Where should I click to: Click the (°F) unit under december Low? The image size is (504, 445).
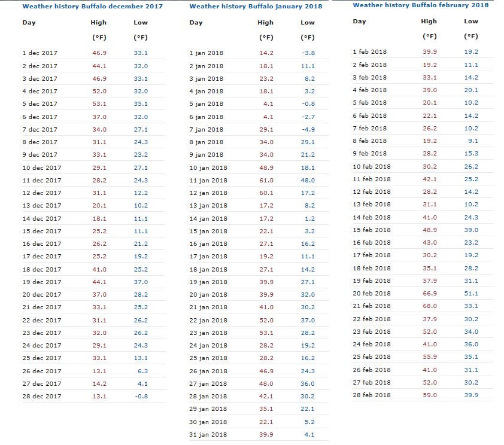(141, 38)
